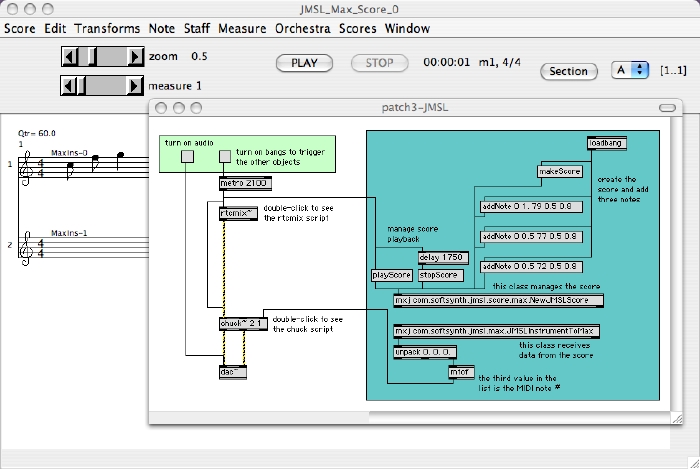The height and width of the screenshot is (469, 700).
Task: Click the zoom slider thumb
Action: pos(92,57)
